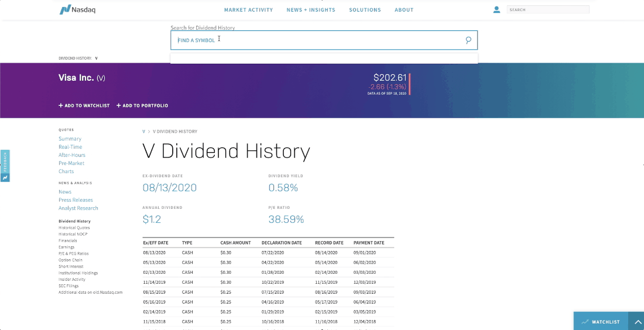Open the Pre-Market link
Screen dimensions: 644x330
[x=71, y=163]
